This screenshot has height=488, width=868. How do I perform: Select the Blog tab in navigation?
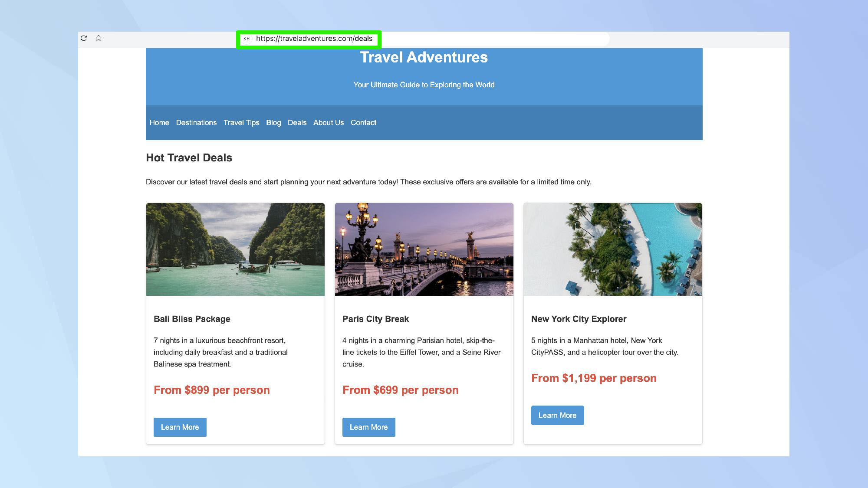[273, 122]
